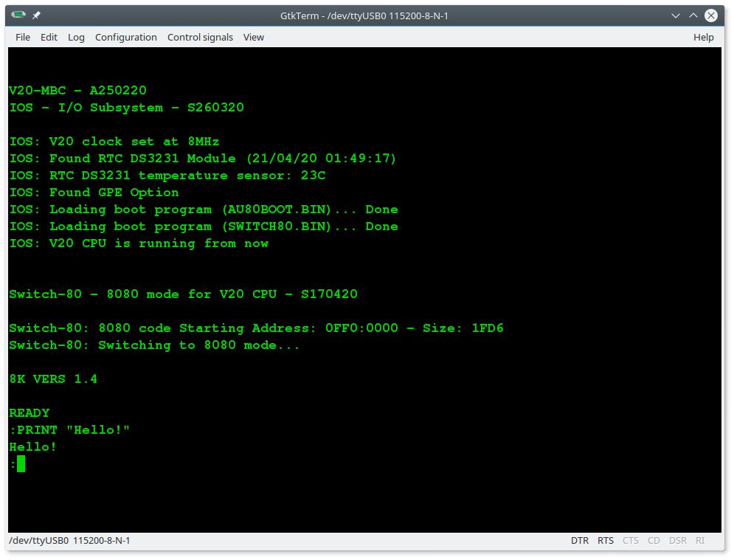
Task: Open the Edit menu
Action: [x=49, y=38]
